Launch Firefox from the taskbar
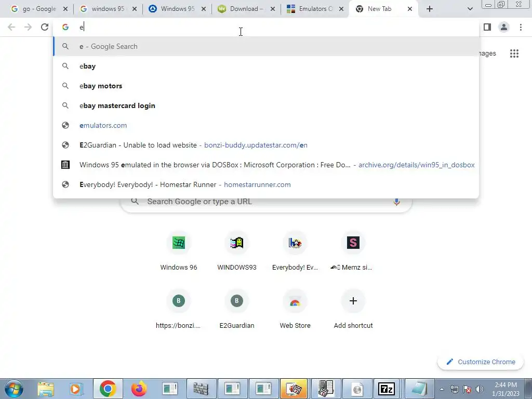Image resolution: width=532 pixels, height=399 pixels. (x=139, y=389)
